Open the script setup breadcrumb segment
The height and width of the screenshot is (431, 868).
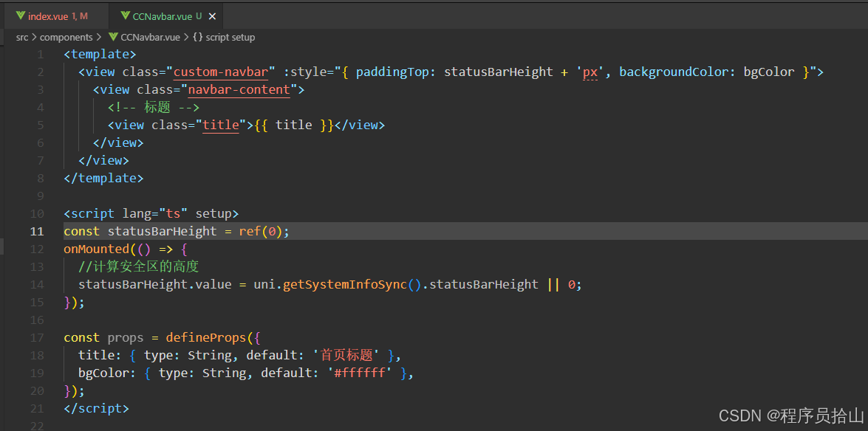coord(230,38)
